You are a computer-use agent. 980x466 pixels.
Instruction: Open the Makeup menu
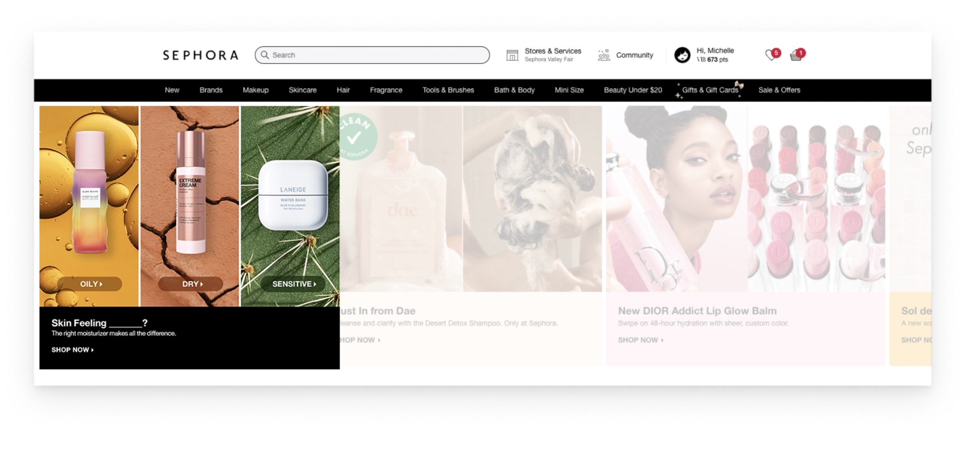(256, 90)
